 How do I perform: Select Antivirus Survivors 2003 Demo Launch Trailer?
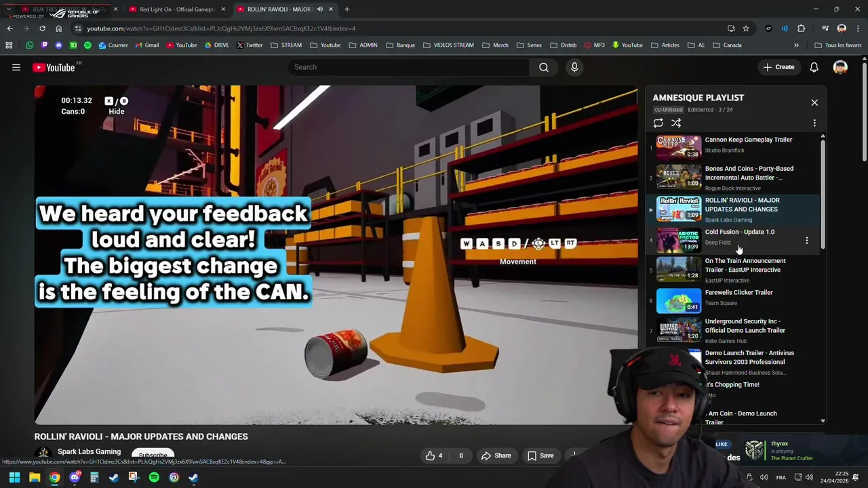[749, 357]
